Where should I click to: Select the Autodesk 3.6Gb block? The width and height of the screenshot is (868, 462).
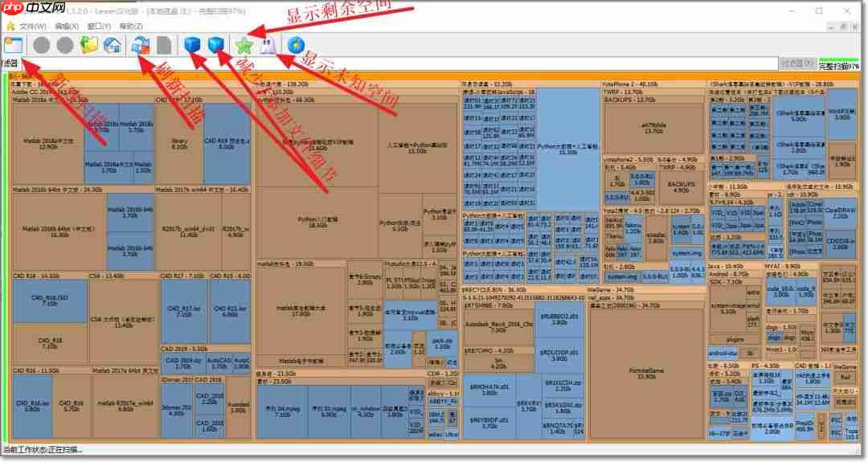point(239,407)
